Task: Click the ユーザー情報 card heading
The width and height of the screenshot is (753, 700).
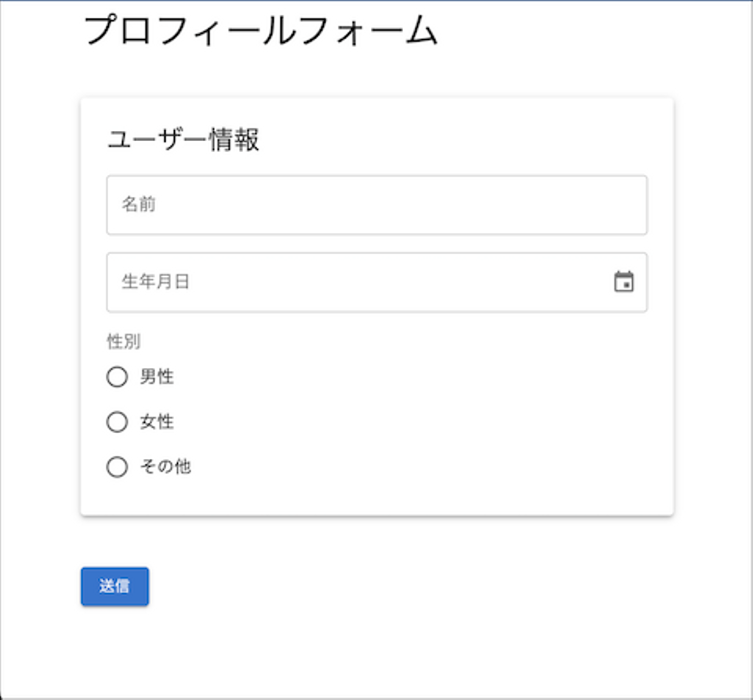Action: [183, 140]
